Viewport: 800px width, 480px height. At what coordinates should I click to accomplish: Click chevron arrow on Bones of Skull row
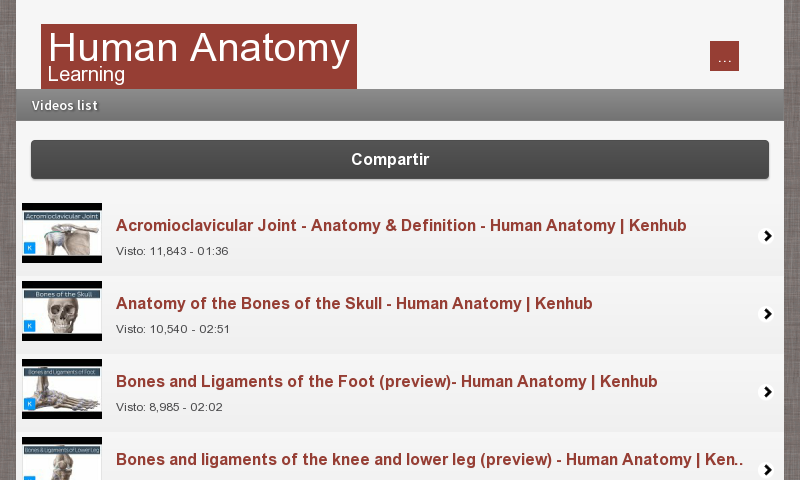point(767,314)
